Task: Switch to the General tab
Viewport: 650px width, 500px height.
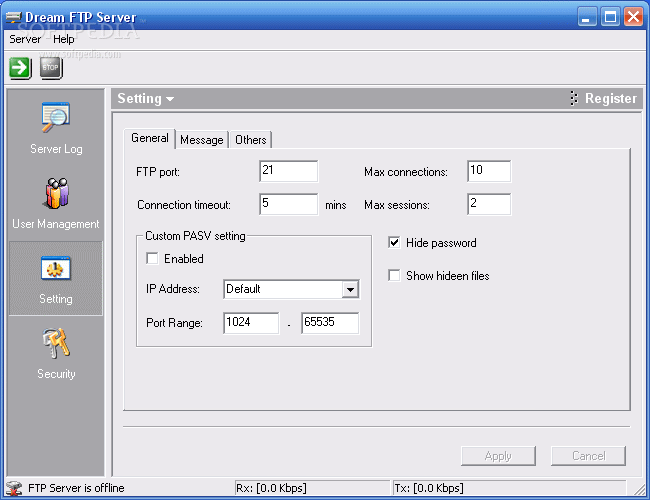Action: tap(150, 138)
